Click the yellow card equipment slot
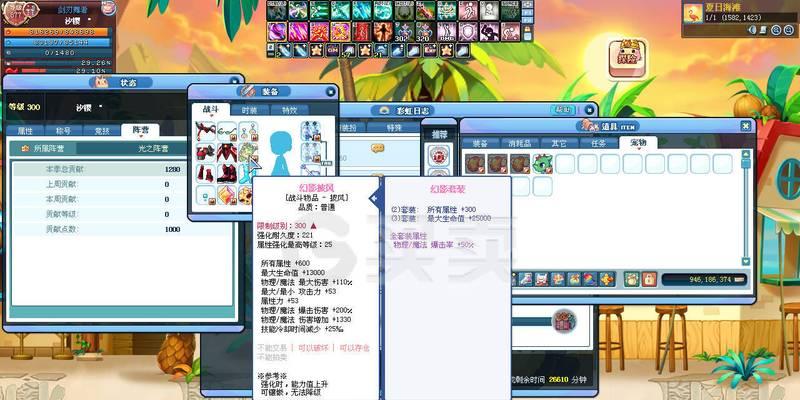The height and width of the screenshot is (400, 800). point(227,195)
